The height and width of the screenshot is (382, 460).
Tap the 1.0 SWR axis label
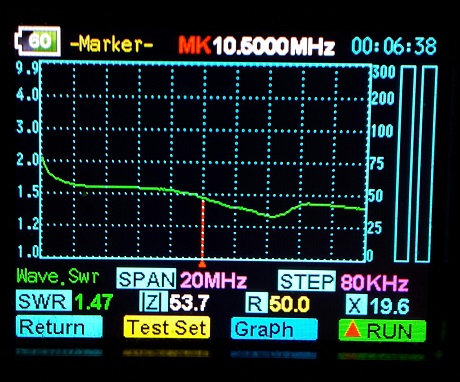[28, 251]
